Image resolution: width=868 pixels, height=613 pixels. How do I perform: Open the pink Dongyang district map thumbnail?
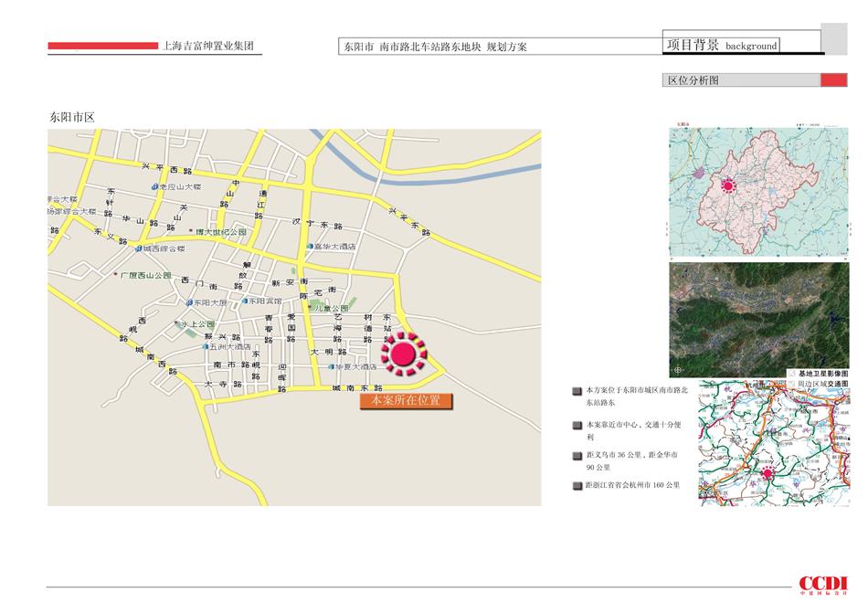tap(758, 191)
